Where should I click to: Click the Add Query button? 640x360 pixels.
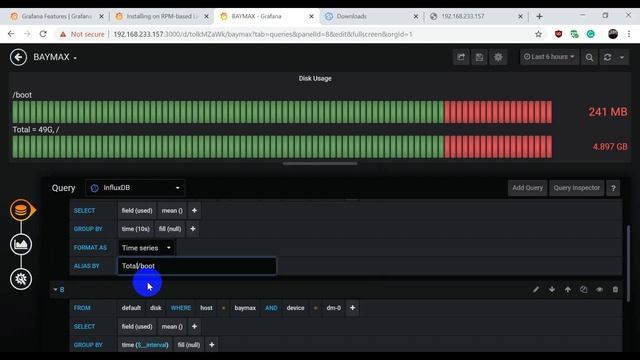527,188
